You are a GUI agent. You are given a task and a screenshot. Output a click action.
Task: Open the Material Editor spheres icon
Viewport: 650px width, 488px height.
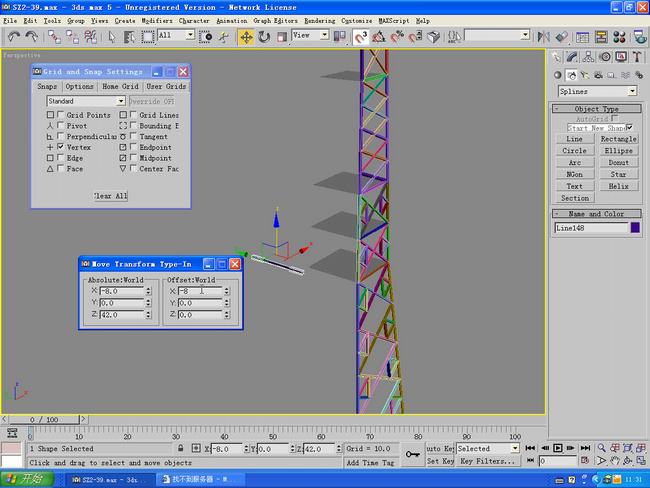(x=619, y=37)
